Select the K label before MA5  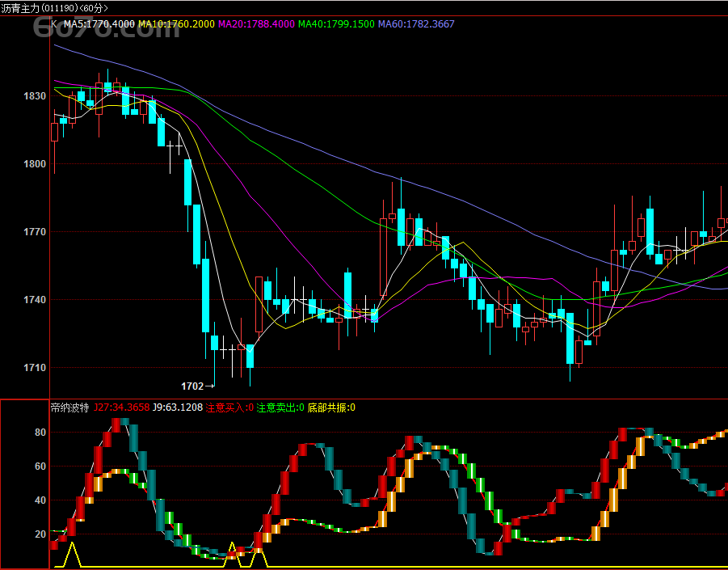(x=54, y=24)
